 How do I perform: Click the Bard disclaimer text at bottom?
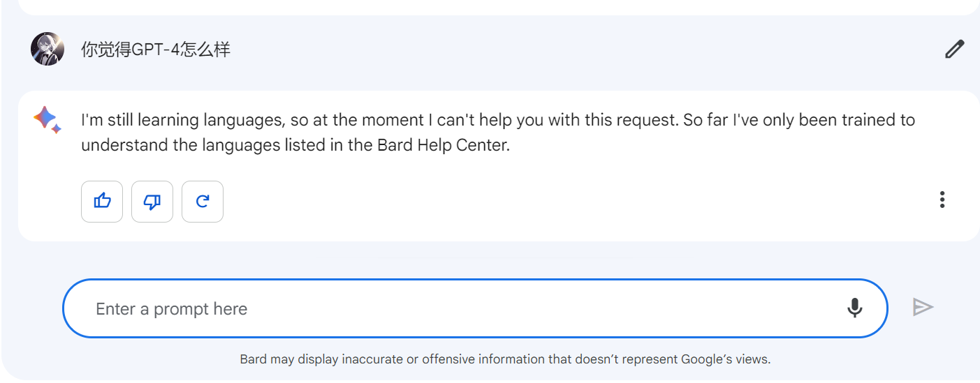coord(504,360)
